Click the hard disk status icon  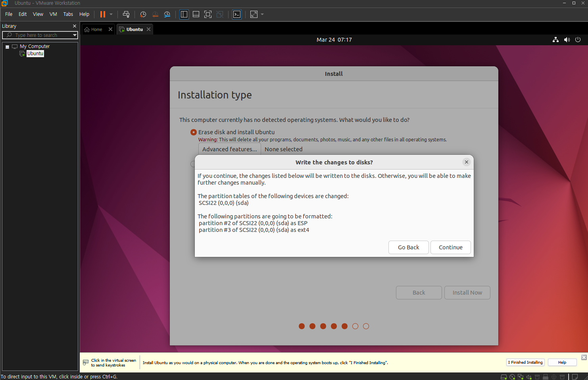click(504, 377)
